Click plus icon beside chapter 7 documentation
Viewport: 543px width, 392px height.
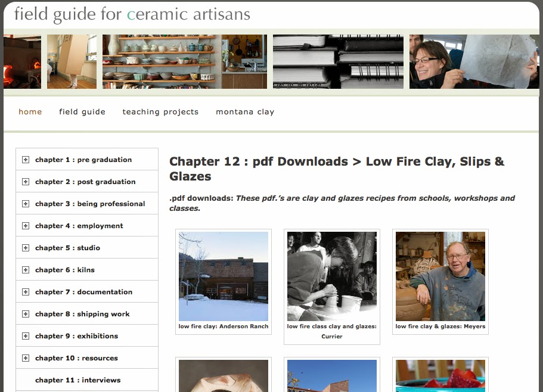tap(26, 292)
